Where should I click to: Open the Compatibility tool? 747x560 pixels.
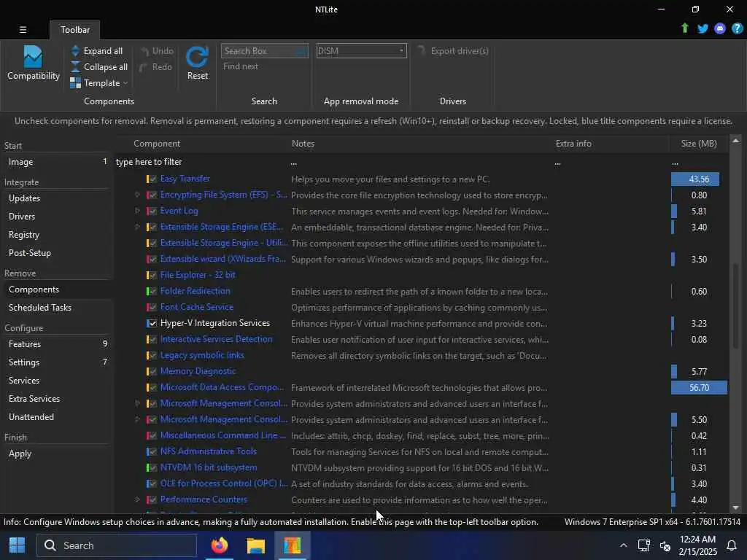click(33, 63)
